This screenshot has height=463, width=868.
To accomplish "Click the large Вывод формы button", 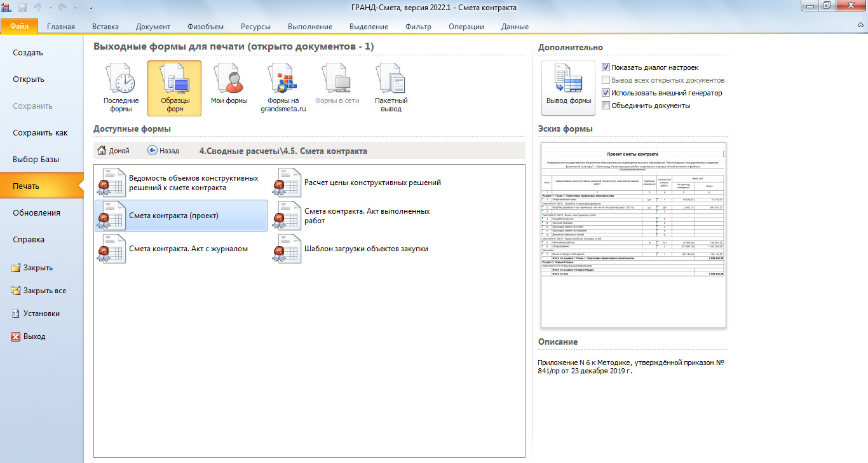I will point(569,88).
